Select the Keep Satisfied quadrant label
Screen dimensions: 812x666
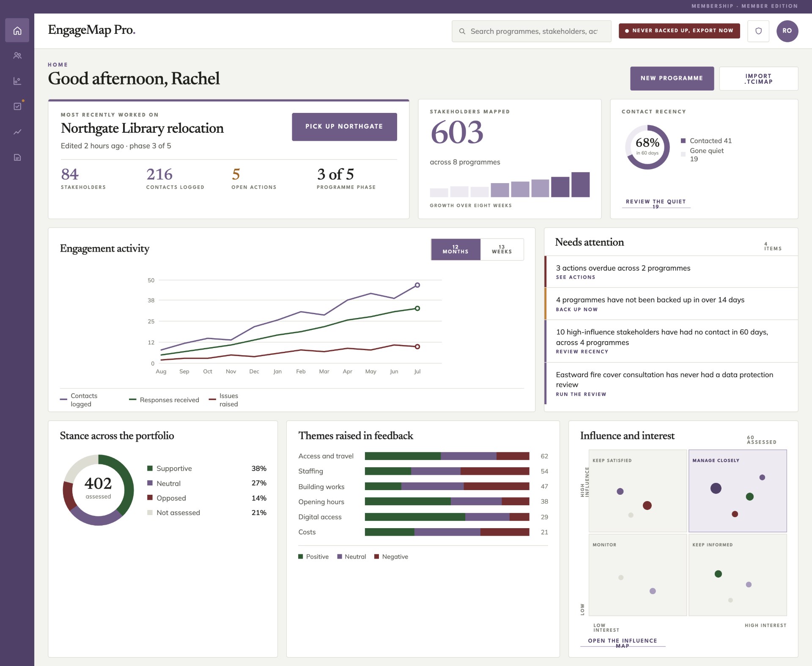click(612, 460)
